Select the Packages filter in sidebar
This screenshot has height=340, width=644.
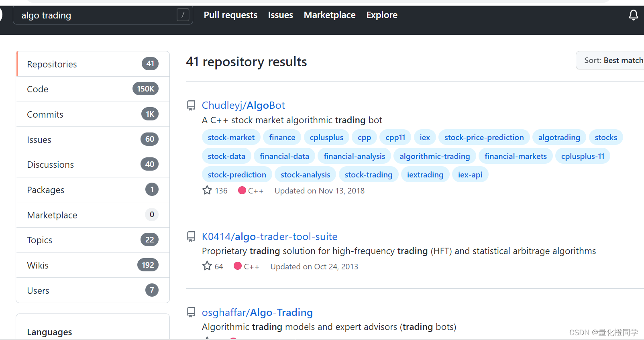(x=93, y=190)
